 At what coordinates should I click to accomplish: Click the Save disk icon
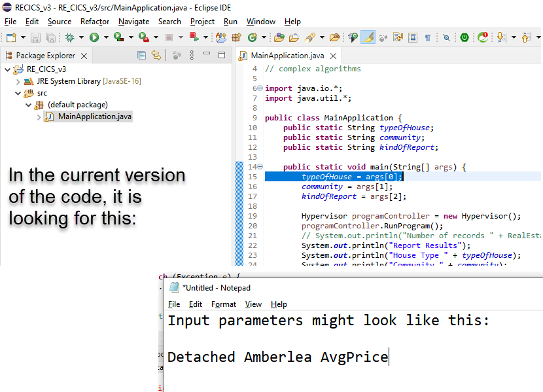pos(35,38)
